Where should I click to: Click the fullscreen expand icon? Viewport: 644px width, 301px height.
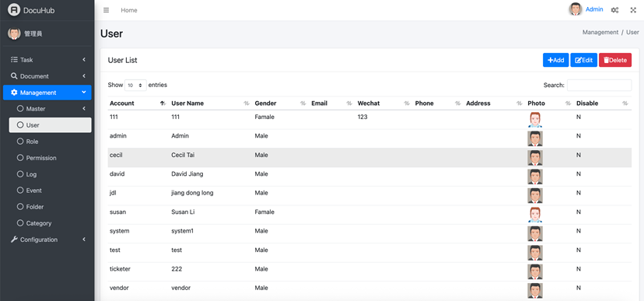tap(633, 10)
